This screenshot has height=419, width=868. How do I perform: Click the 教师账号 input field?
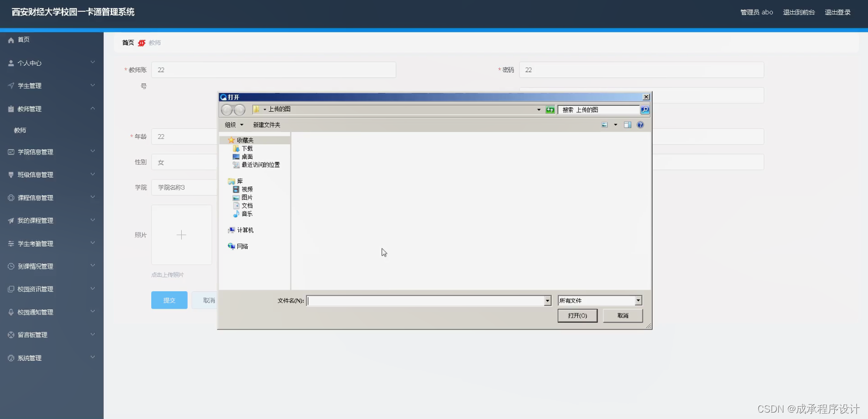click(274, 70)
